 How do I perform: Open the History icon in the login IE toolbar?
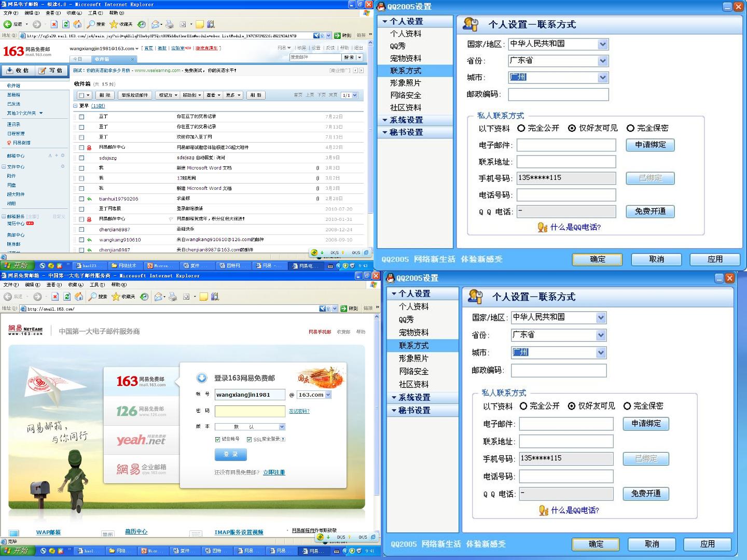click(144, 297)
